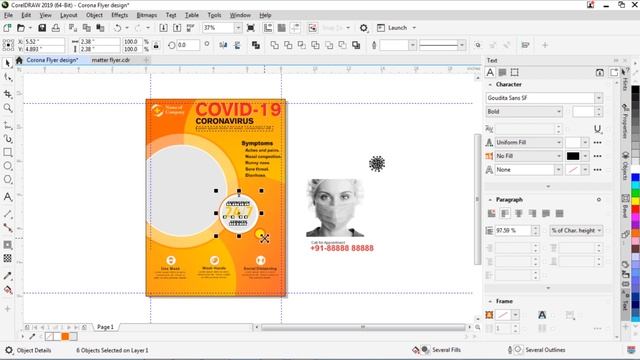Toggle the lock ratio padlock
Viewport: 640px width, 360px height.
[x=156, y=45]
